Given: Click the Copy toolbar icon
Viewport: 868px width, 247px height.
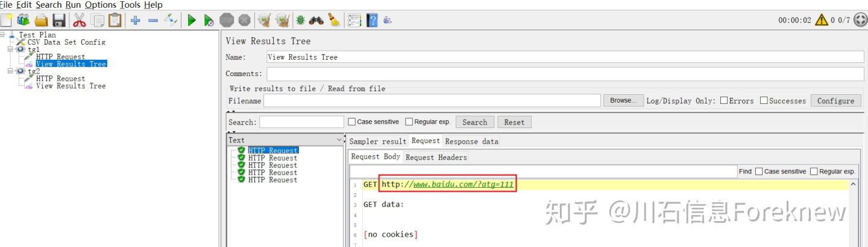Looking at the screenshot, I should [97, 21].
